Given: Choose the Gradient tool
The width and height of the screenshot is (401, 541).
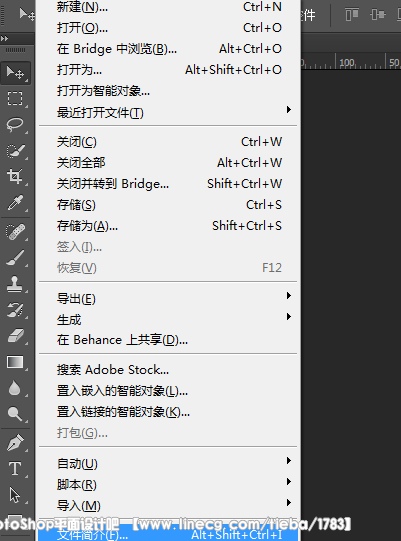Looking at the screenshot, I should click(15, 362).
